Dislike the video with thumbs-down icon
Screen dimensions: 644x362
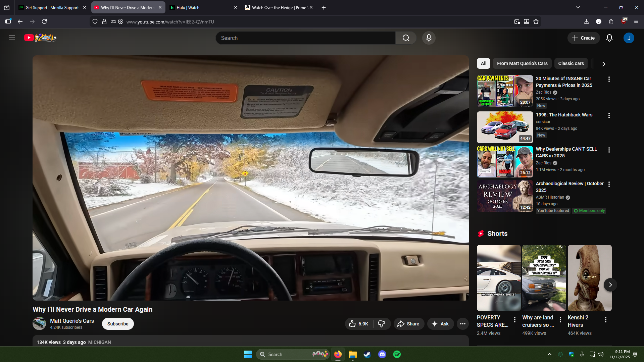[x=382, y=324]
